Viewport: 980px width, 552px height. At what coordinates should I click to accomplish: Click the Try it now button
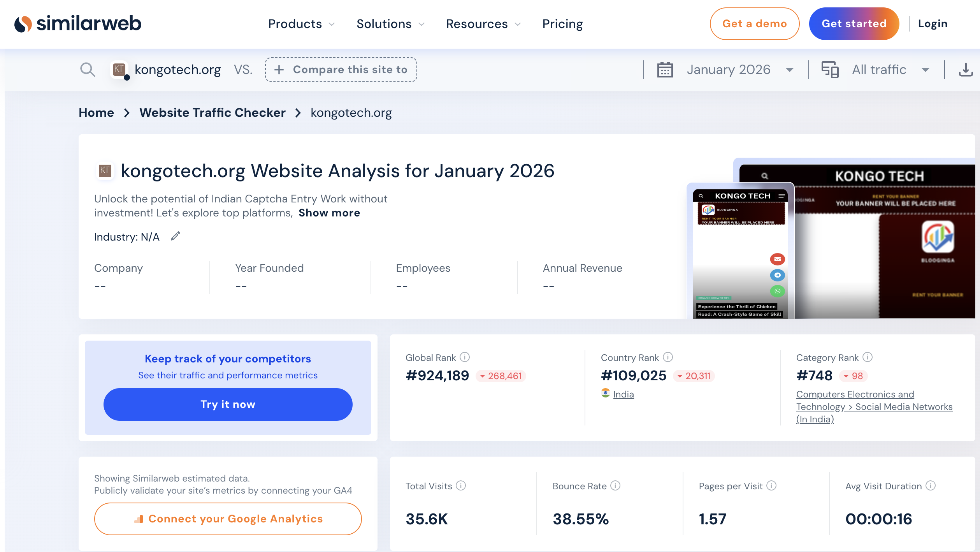coord(228,404)
